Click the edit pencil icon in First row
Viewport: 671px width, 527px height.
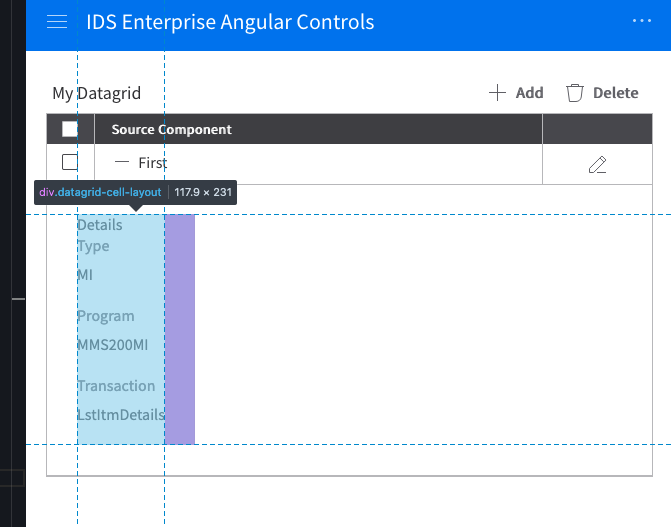(597, 164)
